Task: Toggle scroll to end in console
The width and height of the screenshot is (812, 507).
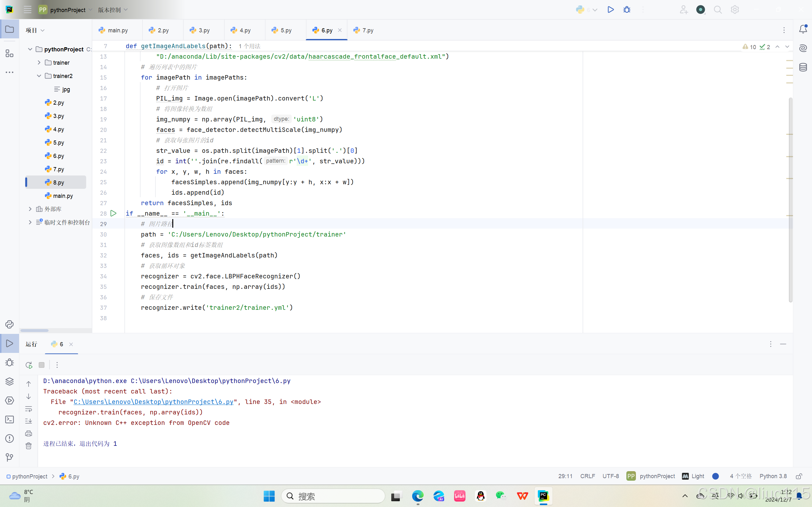Action: [x=29, y=421]
